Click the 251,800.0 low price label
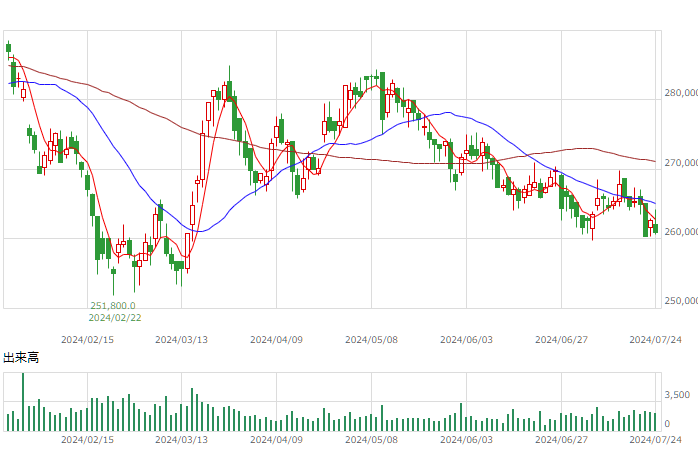Screen dimensions: 698x450 tap(113, 306)
